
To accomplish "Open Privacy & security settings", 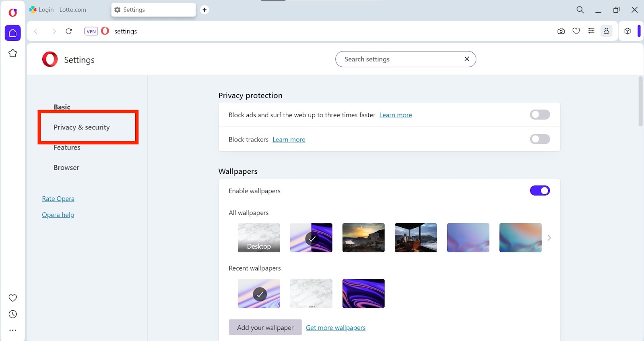I will [x=82, y=127].
